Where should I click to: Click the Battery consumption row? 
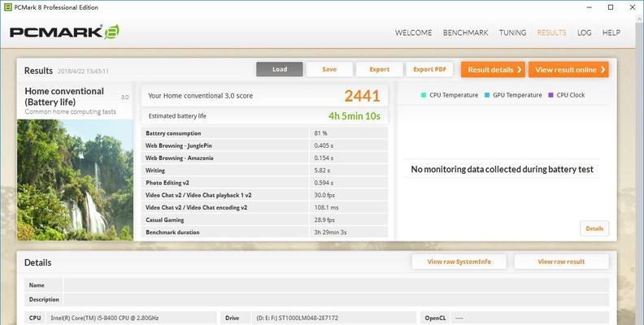click(x=264, y=133)
